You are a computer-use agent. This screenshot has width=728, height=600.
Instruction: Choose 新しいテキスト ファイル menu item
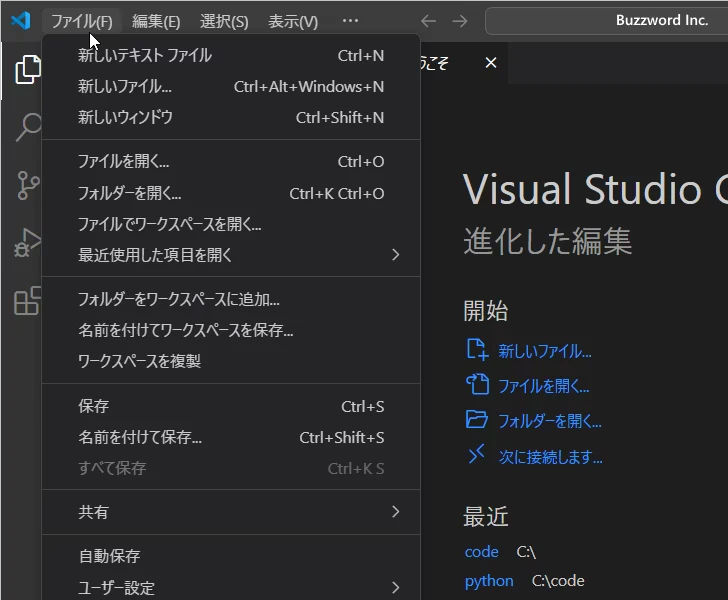coord(231,56)
